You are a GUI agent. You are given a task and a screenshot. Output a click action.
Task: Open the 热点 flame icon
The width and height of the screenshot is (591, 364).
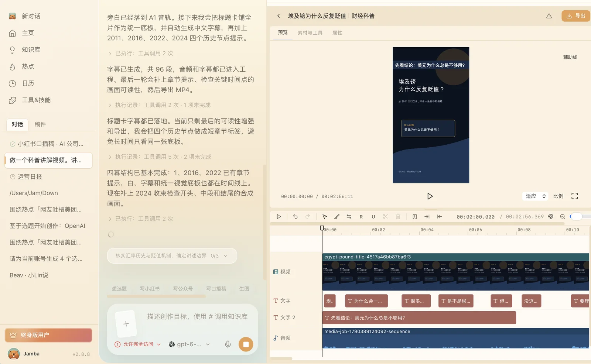[12, 67]
